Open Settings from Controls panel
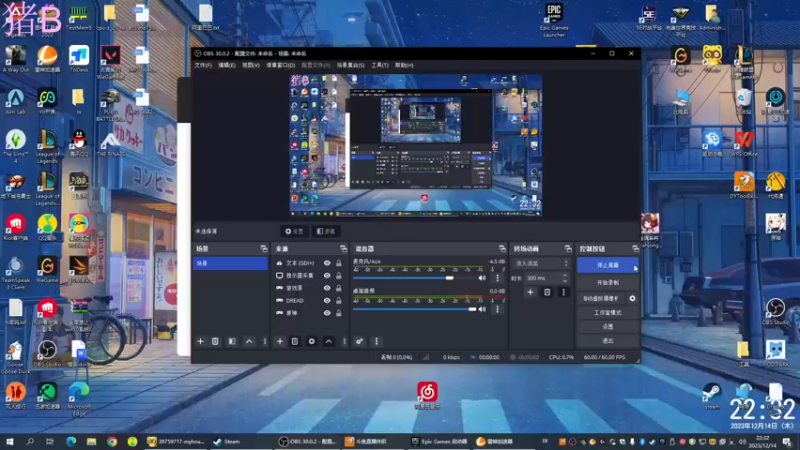This screenshot has width=800, height=450. coord(608,327)
